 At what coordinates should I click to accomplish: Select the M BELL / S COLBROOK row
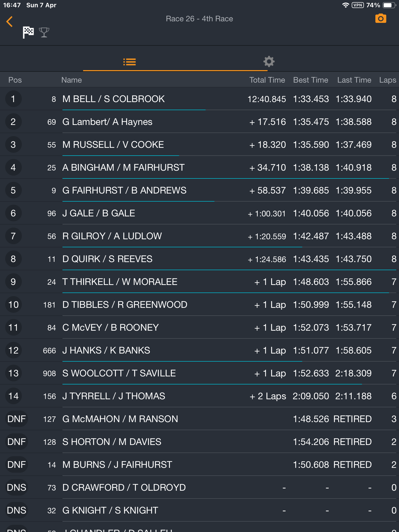click(199, 99)
